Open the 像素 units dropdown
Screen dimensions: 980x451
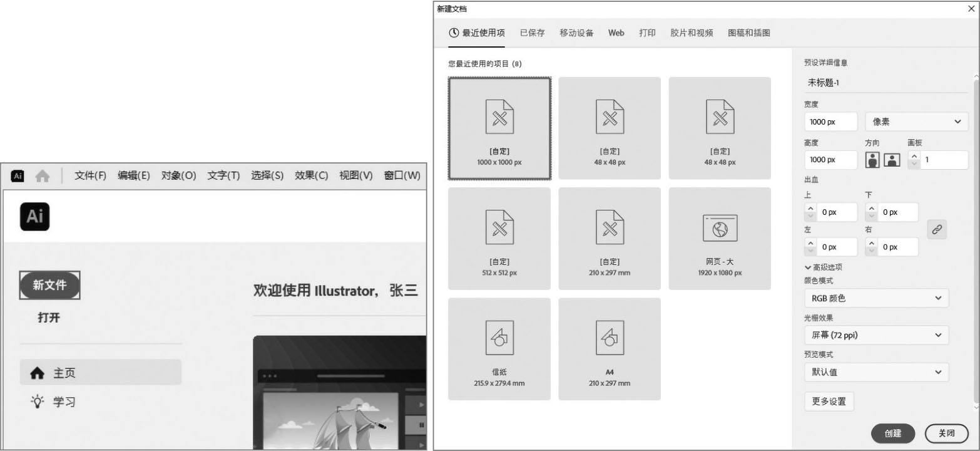point(917,122)
